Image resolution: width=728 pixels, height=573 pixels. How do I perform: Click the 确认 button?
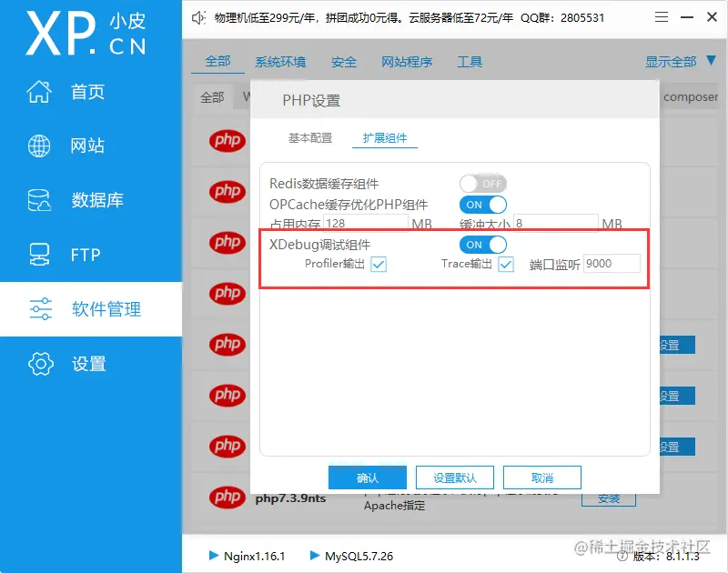(367, 477)
